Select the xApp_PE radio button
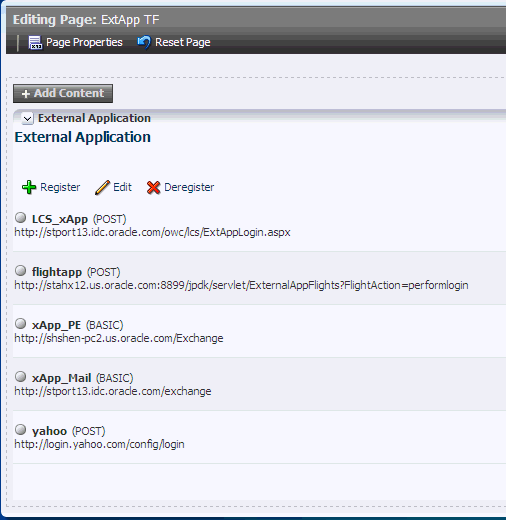The width and height of the screenshot is (506, 520). [21, 324]
